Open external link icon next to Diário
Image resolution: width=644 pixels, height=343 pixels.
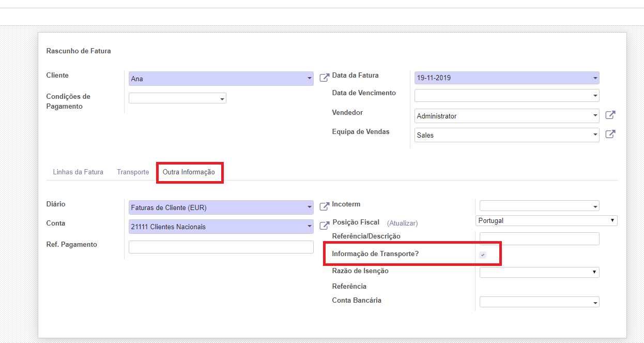tap(324, 207)
